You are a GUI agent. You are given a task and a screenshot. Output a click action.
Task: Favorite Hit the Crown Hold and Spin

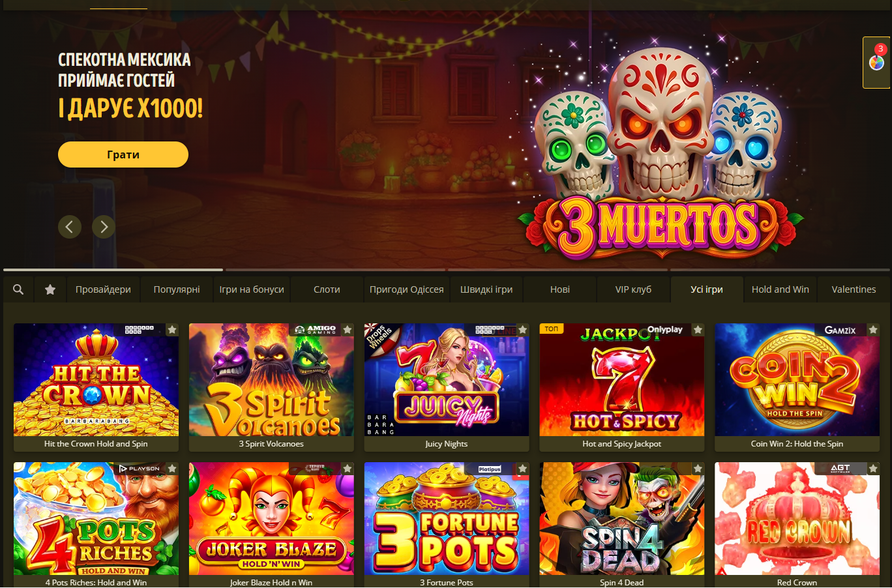[x=172, y=330]
